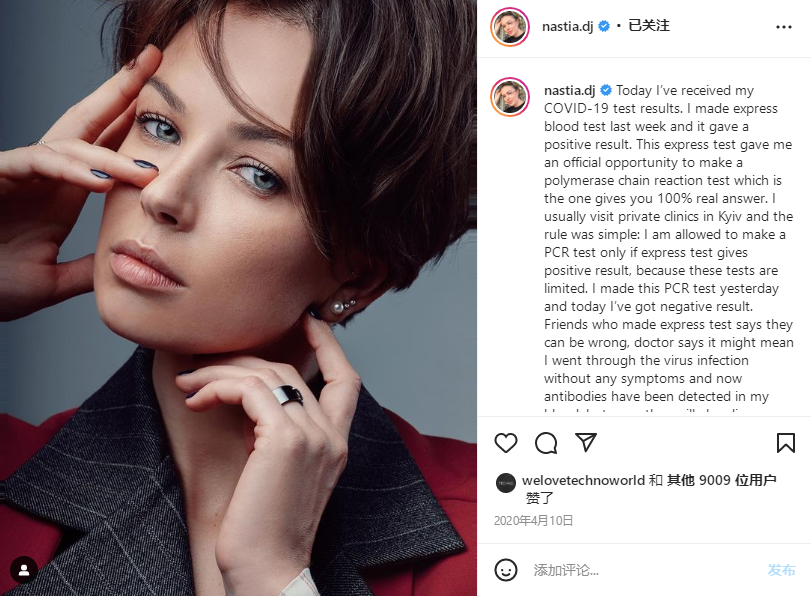Focus the 添加评论 comment field
Screen dimensions: 811x596
(644, 570)
